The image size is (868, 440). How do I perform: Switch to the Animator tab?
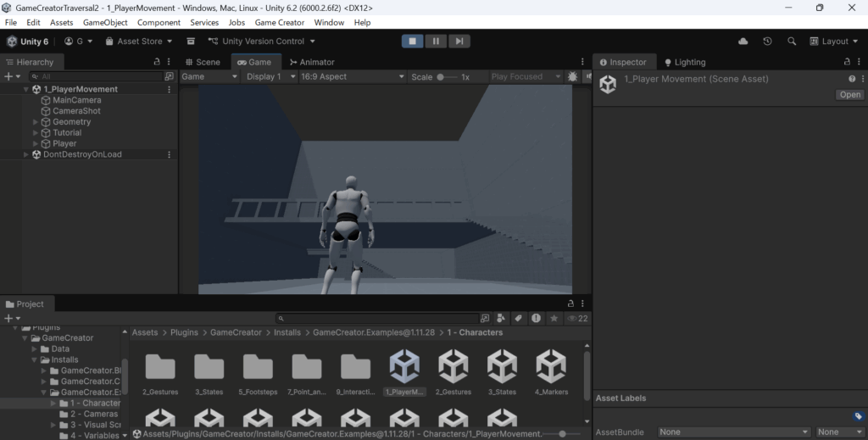(x=312, y=62)
